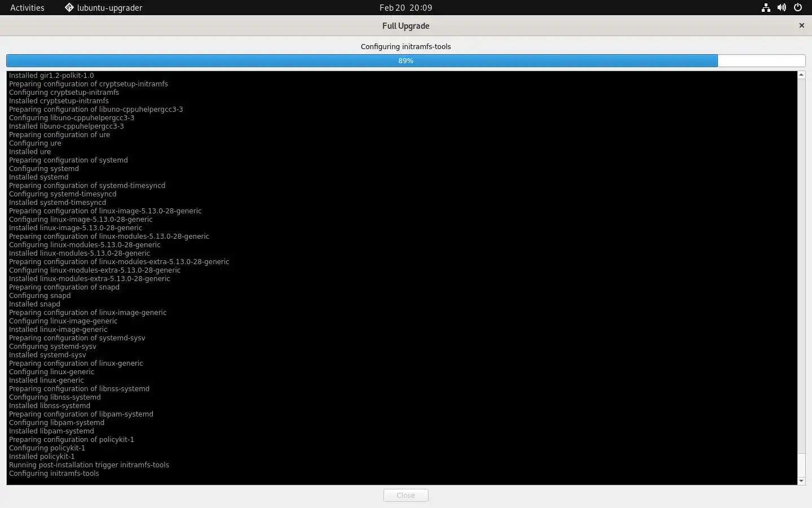Screen dimensions: 812x508
Task: Select 'Installed systemd-sysv' log line
Action: click(47, 354)
